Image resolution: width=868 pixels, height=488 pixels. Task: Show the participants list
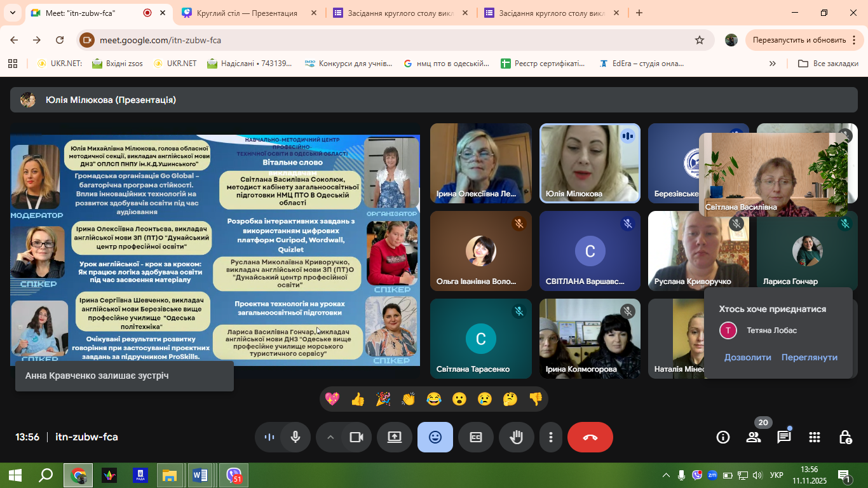[x=754, y=437]
